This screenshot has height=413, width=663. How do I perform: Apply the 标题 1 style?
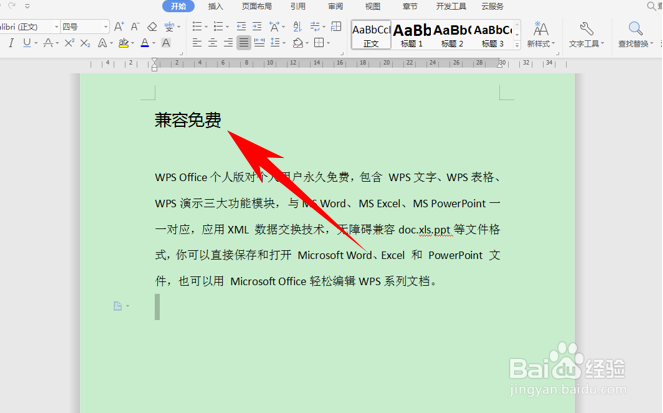[412, 35]
